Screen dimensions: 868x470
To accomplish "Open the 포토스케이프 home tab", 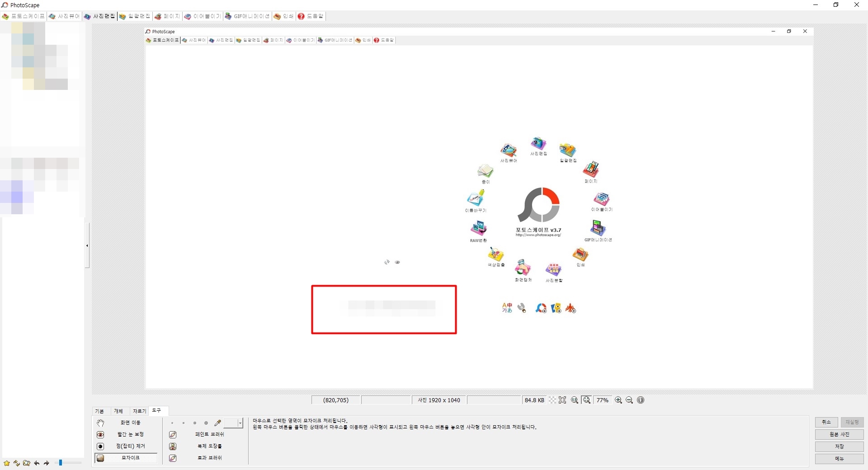I will pyautogui.click(x=24, y=16).
